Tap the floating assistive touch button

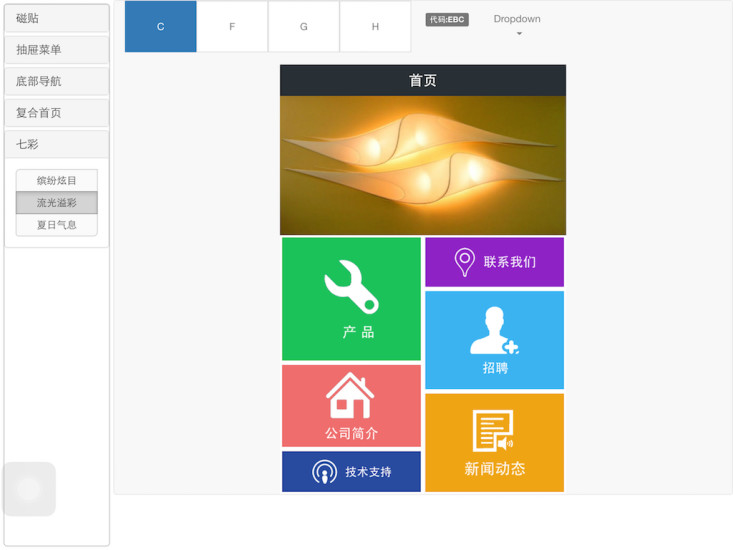[29, 489]
